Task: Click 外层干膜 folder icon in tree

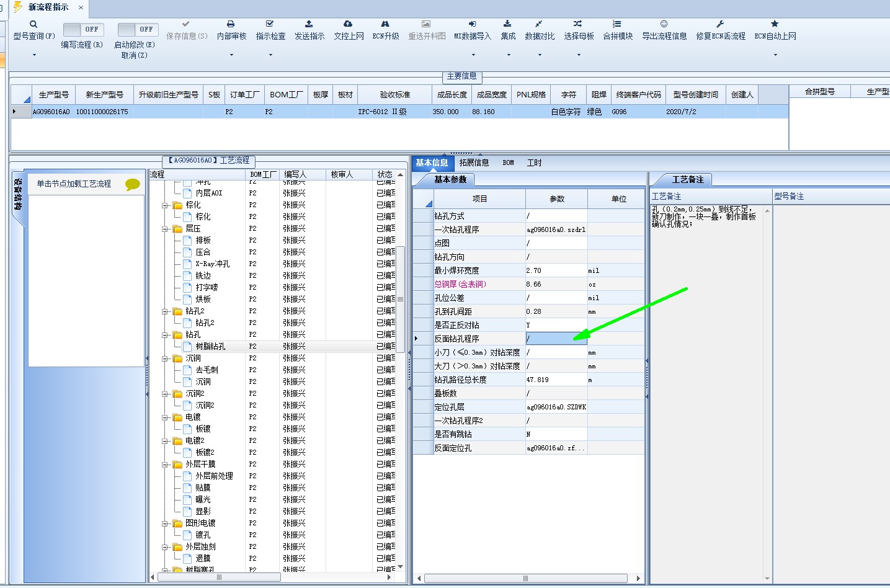Action: click(x=177, y=464)
